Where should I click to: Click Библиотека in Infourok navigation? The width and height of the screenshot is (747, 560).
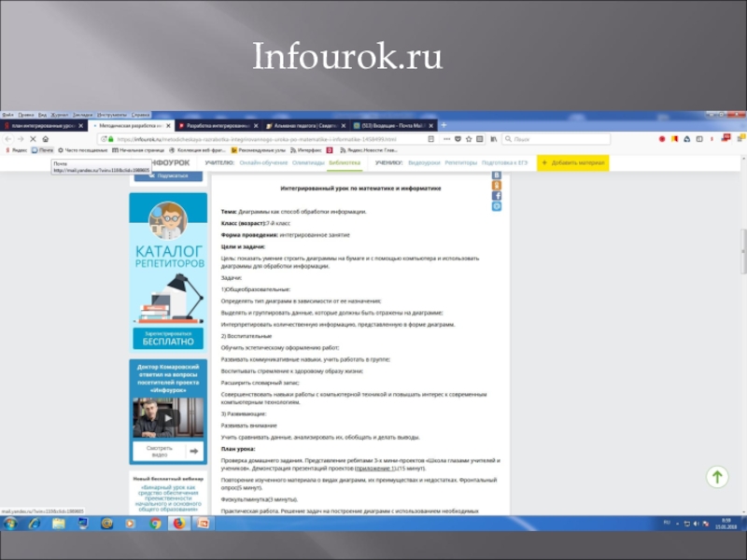point(345,162)
